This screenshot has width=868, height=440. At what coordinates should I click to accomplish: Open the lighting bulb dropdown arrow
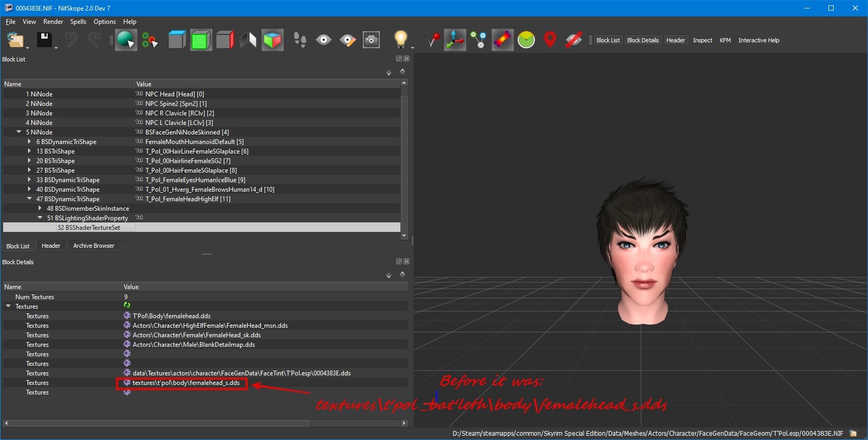tap(412, 48)
